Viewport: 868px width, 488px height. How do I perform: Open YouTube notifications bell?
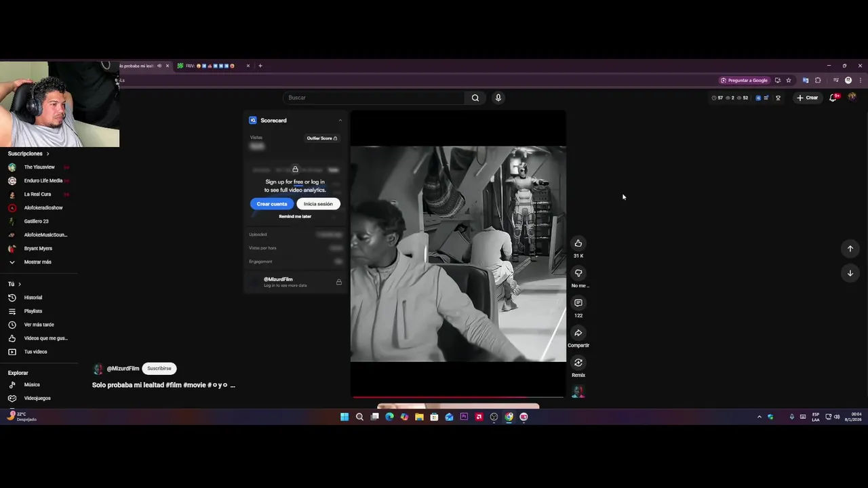point(833,98)
